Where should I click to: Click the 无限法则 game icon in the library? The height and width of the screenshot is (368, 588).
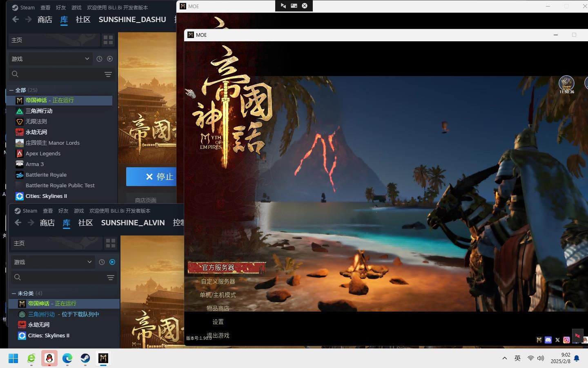tap(19, 121)
